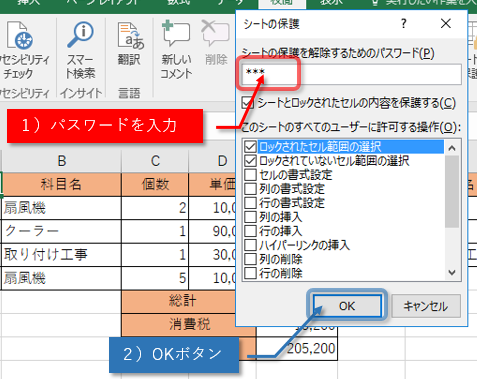Check the 列の挿入 option
This screenshot has height=379, width=477.
pos(250,217)
